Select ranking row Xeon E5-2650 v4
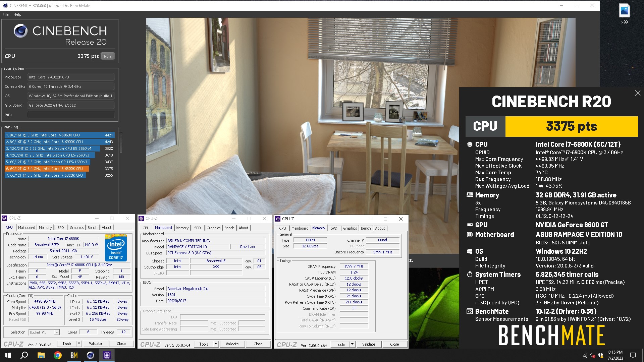644x362 pixels. tap(60, 148)
